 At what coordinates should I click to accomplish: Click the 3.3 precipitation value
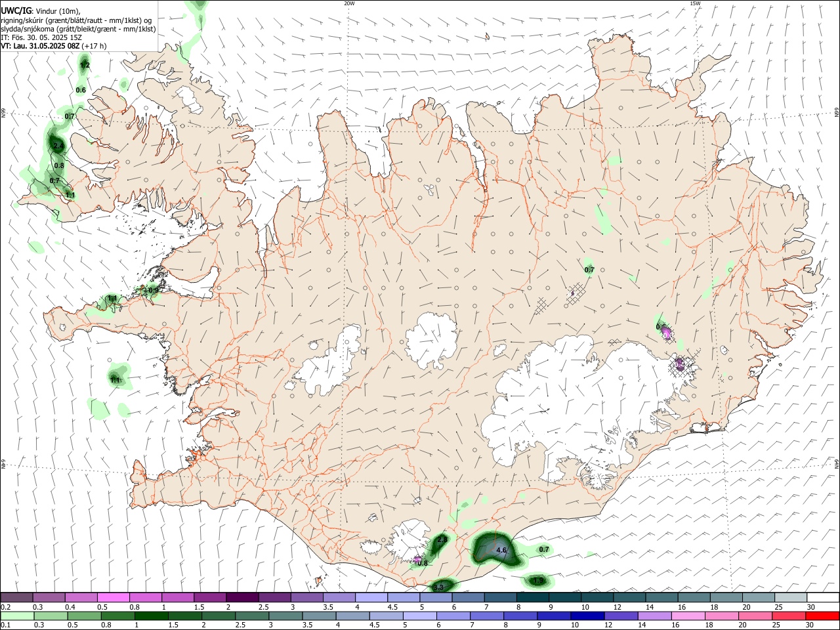pos(439,587)
